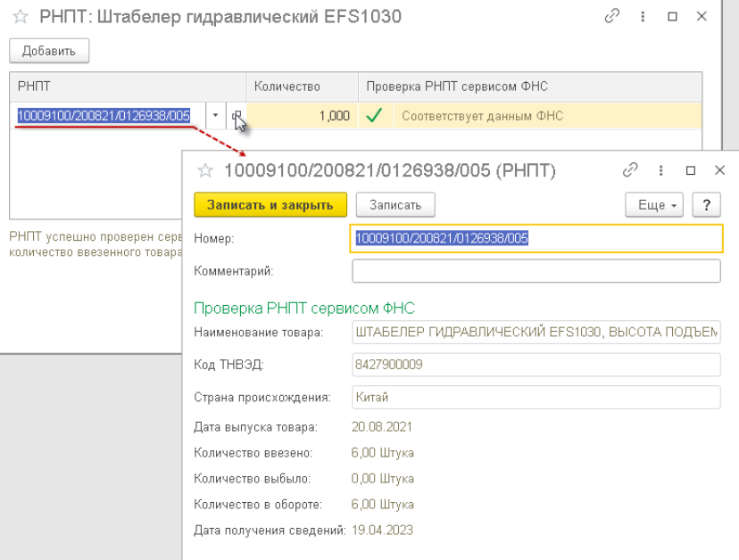Close the back РНПТ Штабелер window
Image resolution: width=739 pixels, height=560 pixels.
702,16
